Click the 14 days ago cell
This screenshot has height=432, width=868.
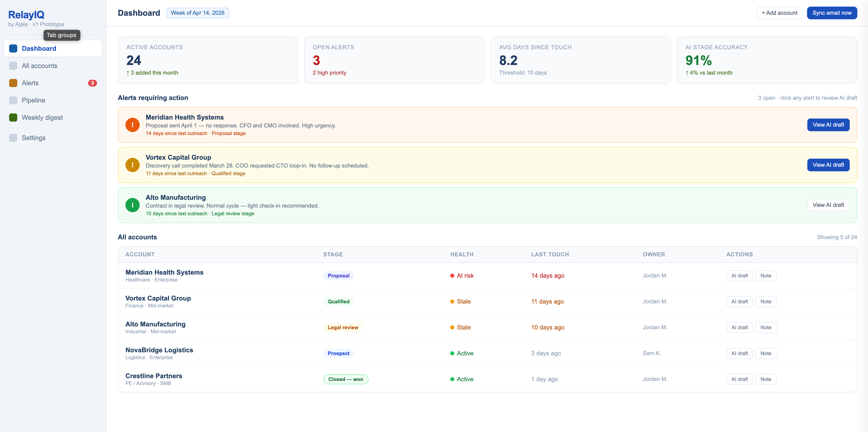coord(548,276)
